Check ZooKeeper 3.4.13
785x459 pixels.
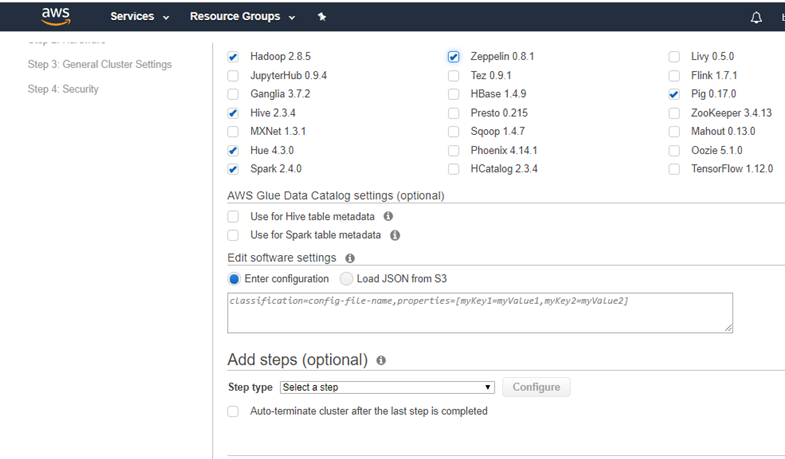click(x=674, y=113)
